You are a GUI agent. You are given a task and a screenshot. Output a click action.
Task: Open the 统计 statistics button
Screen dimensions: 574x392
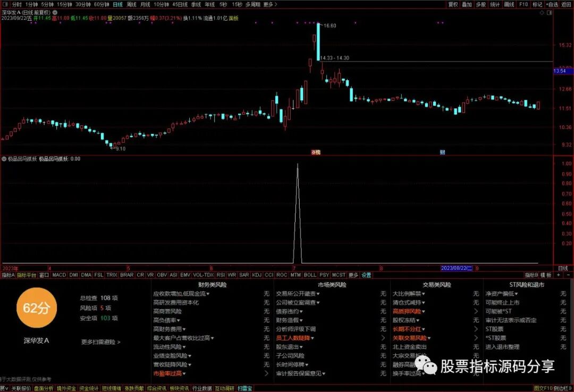(495, 4)
